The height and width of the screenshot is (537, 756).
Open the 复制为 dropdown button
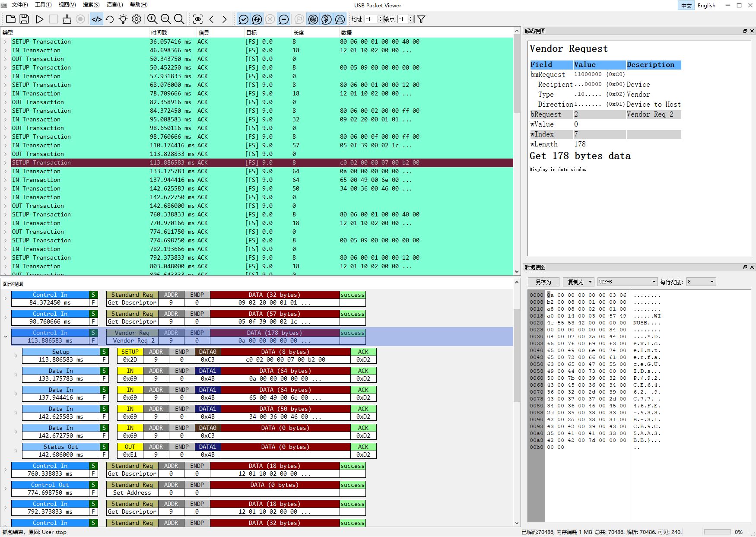click(578, 282)
